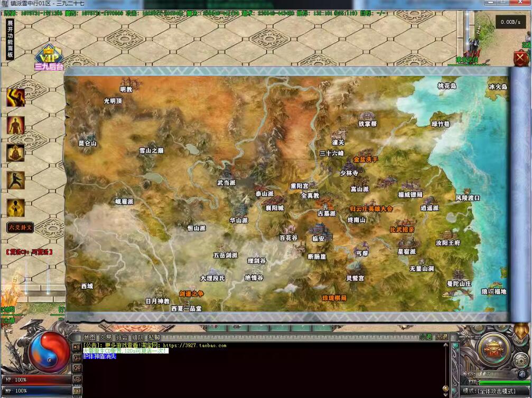
Task: Switch to the 交易 chat tab
Action: (106, 337)
